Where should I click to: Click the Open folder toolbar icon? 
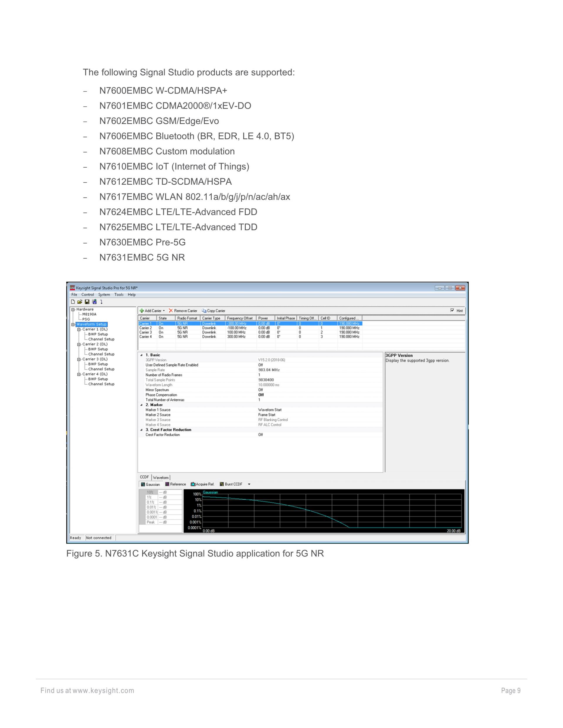80,302
